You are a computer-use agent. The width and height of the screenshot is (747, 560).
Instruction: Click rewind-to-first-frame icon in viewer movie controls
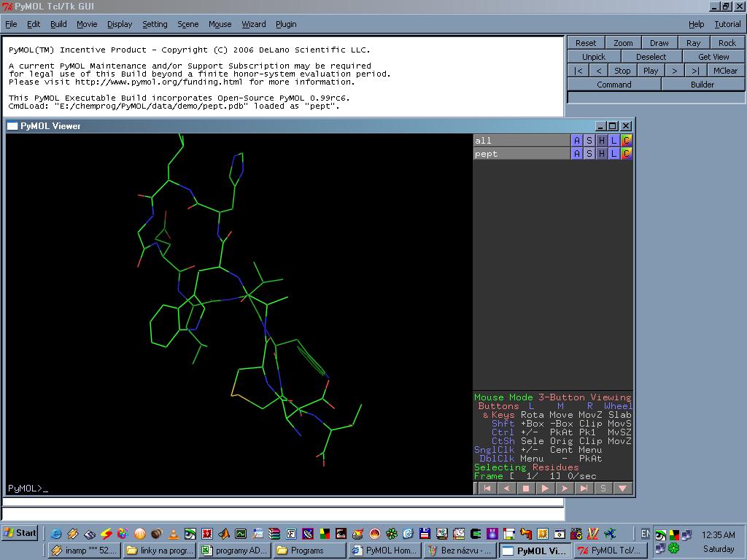pos(487,488)
